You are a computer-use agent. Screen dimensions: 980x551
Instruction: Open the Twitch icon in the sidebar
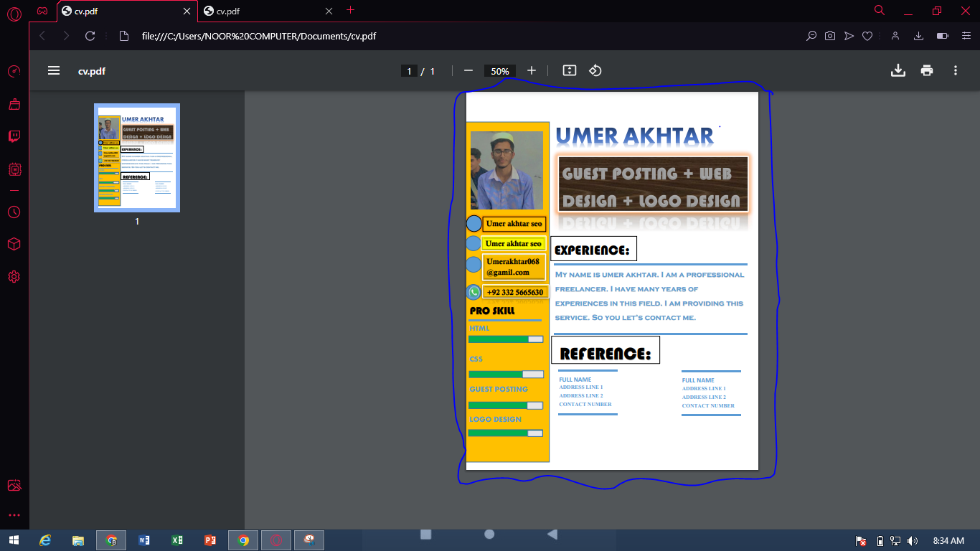tap(14, 136)
